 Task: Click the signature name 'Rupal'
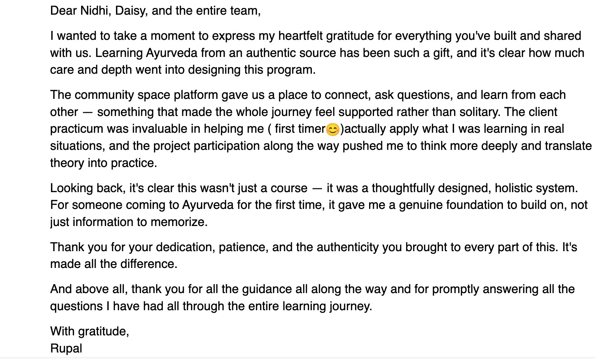[66, 349]
